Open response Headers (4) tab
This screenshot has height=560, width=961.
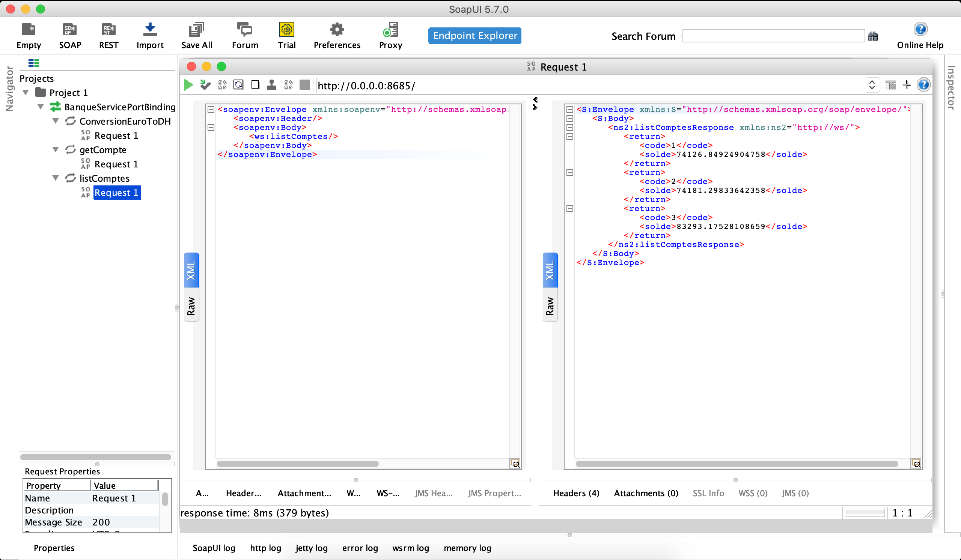[x=576, y=493]
